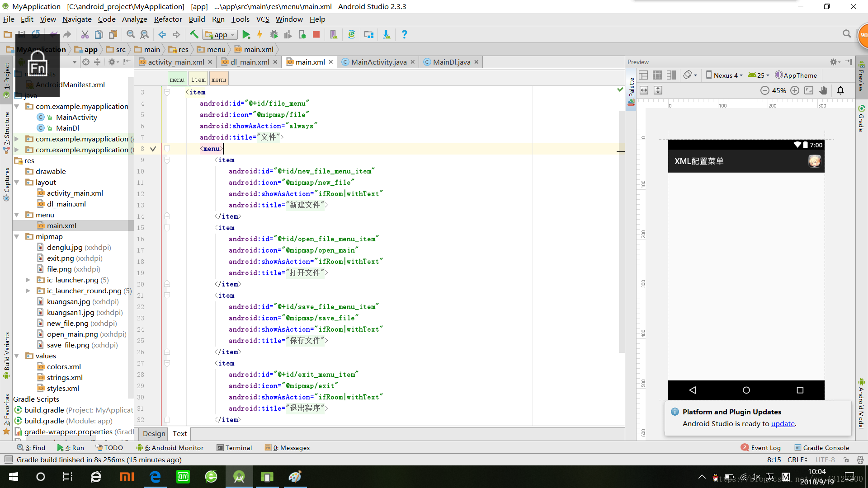The height and width of the screenshot is (488, 868).
Task: Click the update link in notification
Action: tap(783, 423)
